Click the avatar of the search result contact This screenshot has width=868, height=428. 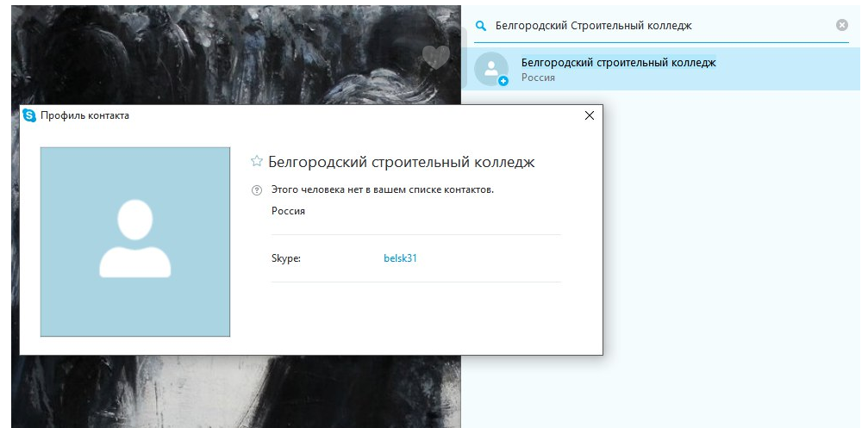490,69
